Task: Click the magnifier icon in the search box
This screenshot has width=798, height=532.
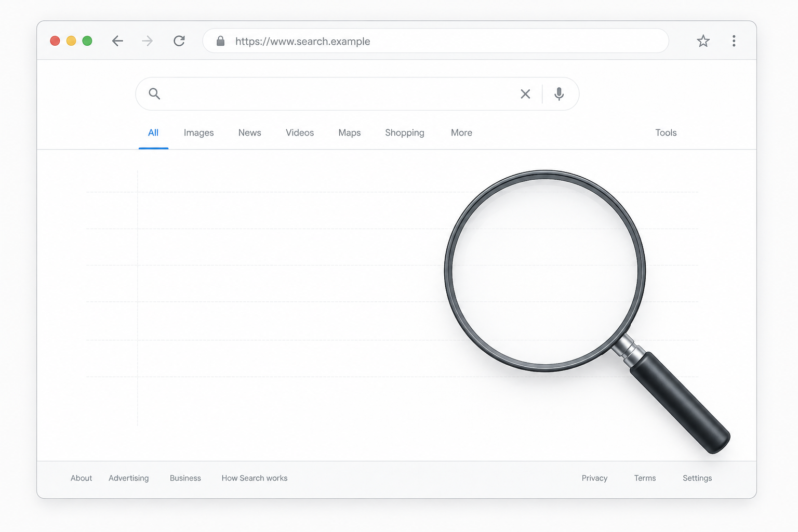Action: (154, 94)
